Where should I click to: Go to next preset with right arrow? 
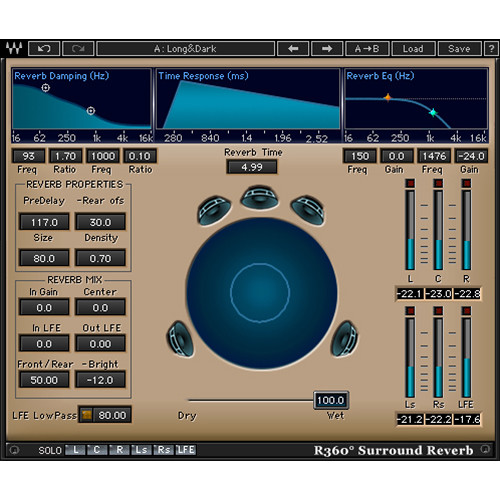[327, 49]
